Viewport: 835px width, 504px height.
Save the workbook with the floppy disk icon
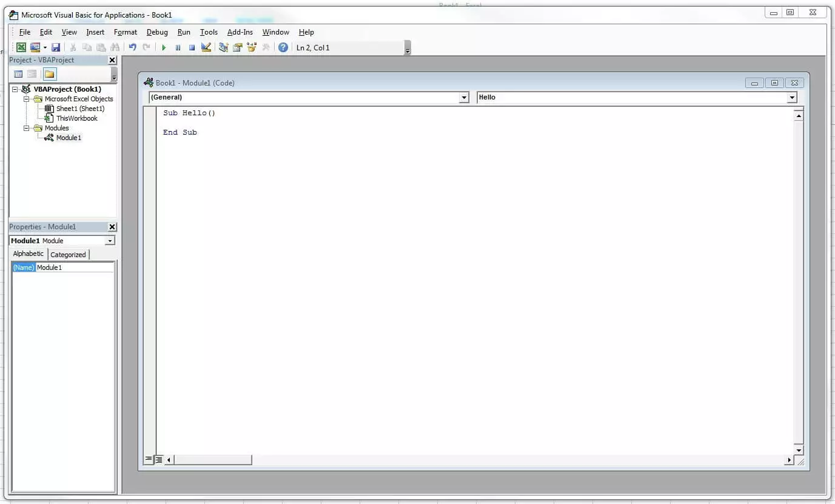point(56,47)
